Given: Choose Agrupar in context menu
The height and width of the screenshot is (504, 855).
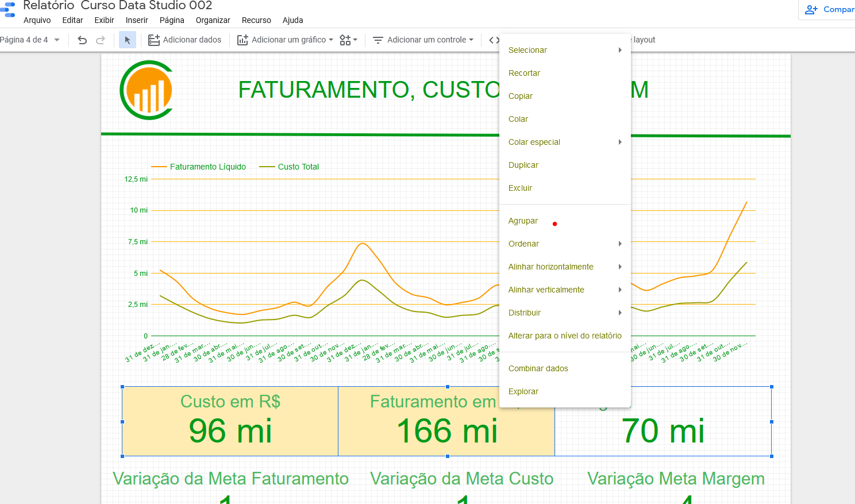Looking at the screenshot, I should pyautogui.click(x=565, y=221).
